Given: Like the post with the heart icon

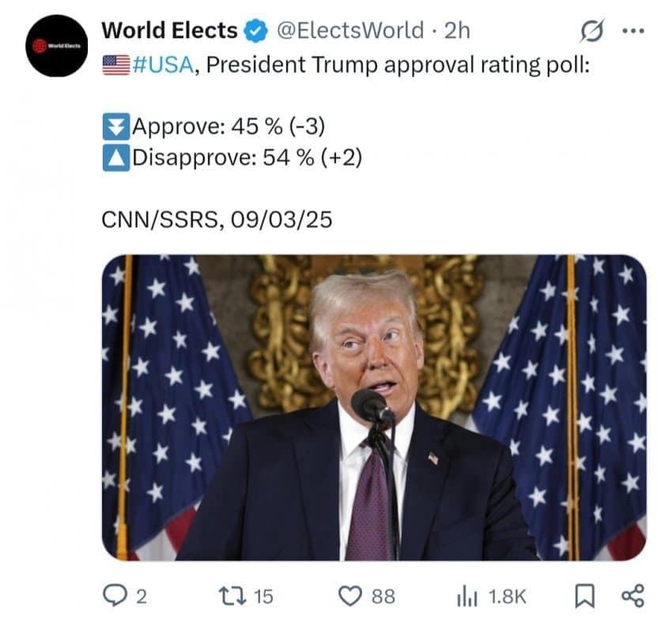Looking at the screenshot, I should (x=350, y=596).
